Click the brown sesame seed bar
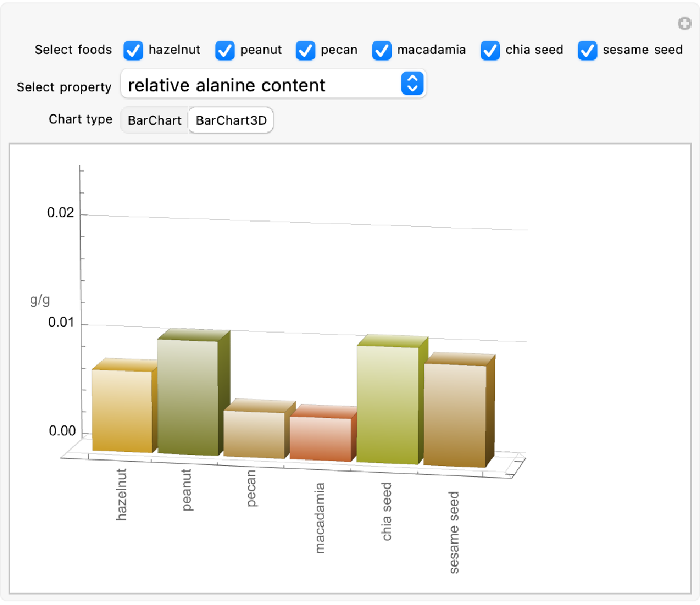 pos(454,414)
